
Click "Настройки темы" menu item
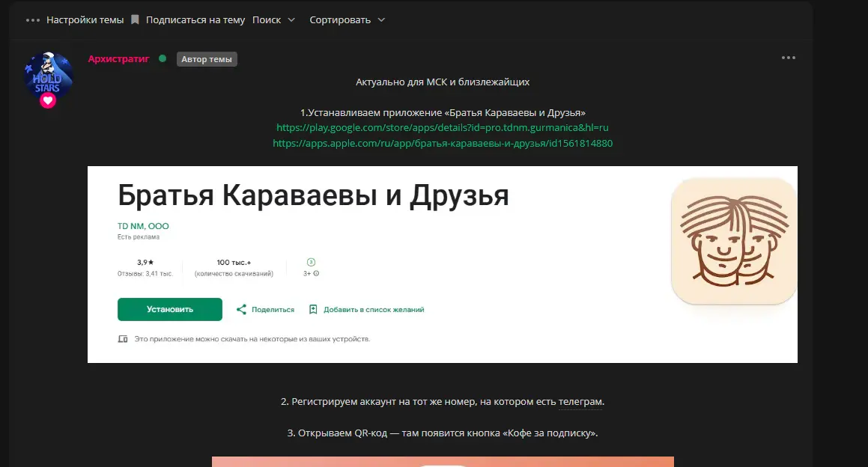point(85,20)
